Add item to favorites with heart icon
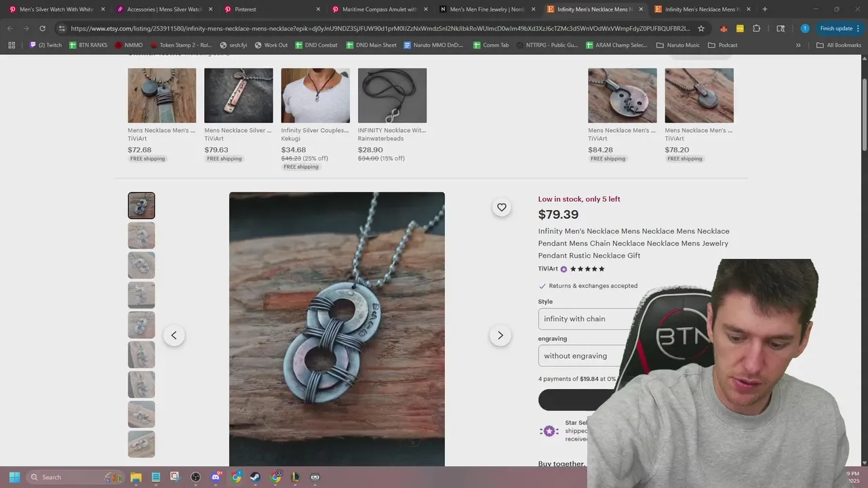868x488 pixels. coord(501,207)
